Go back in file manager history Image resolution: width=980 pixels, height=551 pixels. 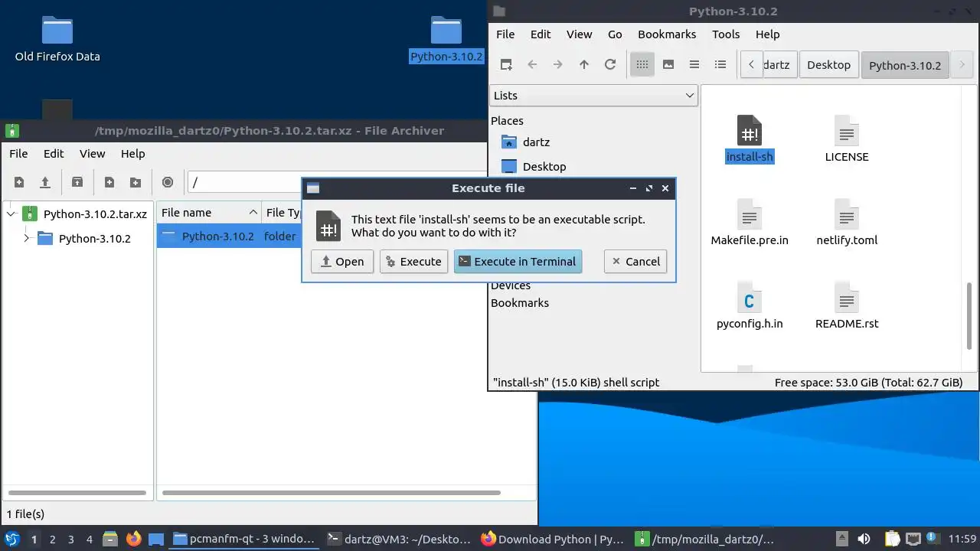[532, 65]
